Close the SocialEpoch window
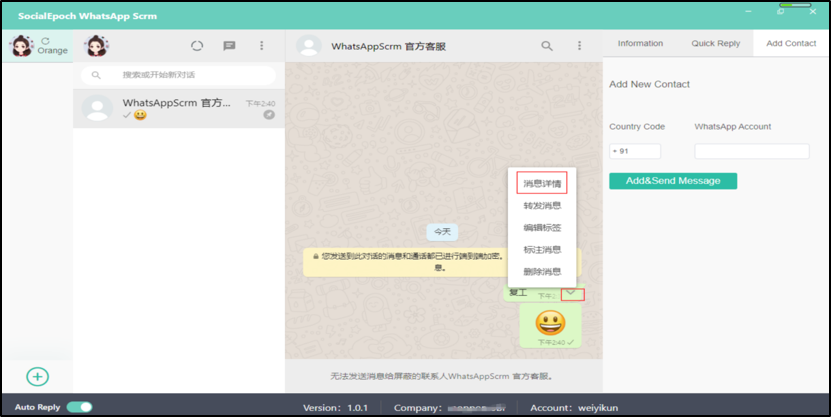Screen dimensions: 831x417 (812, 11)
